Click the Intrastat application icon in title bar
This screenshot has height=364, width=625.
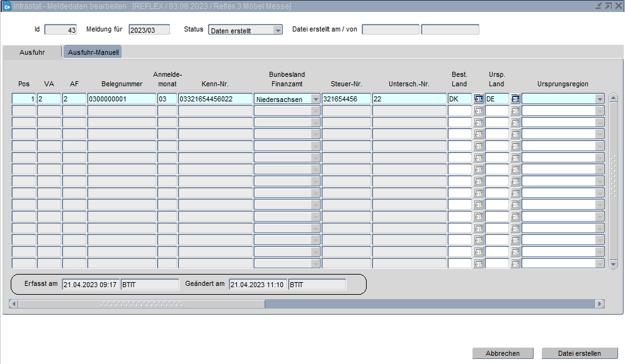pos(7,6)
